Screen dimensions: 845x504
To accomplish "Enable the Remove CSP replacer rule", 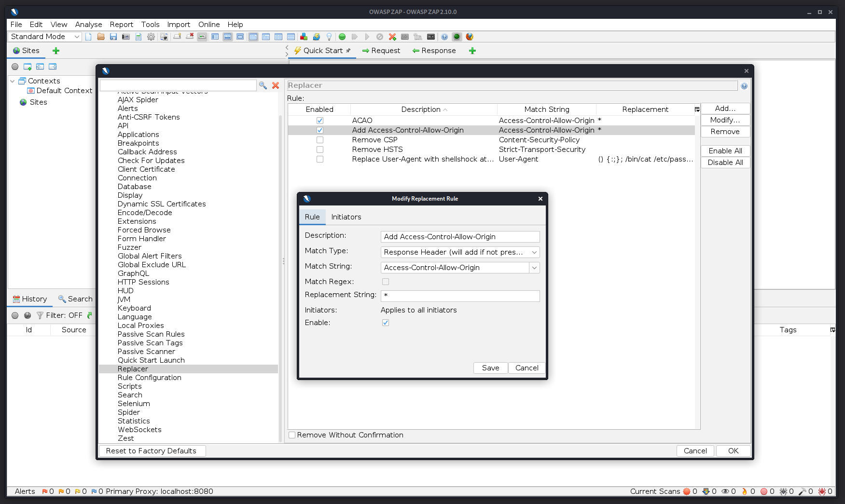I will 320,140.
